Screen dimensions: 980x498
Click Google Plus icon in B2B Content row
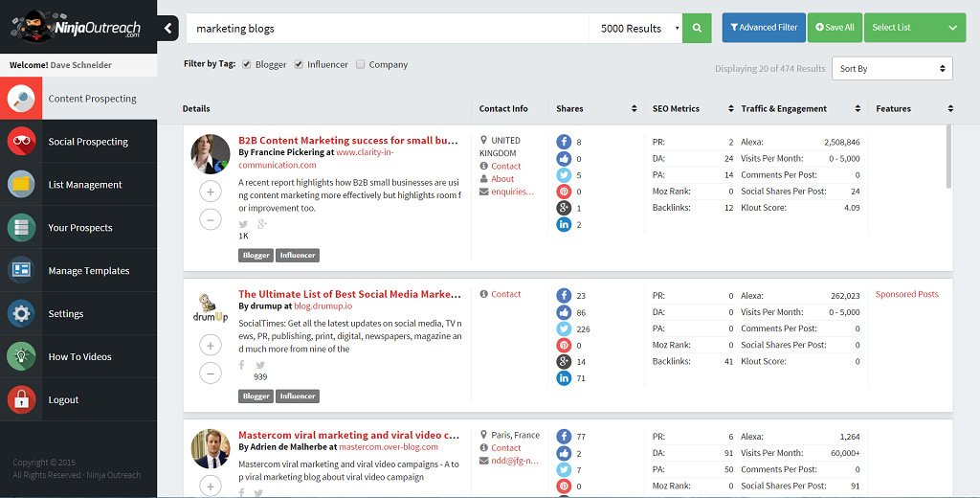coord(564,209)
